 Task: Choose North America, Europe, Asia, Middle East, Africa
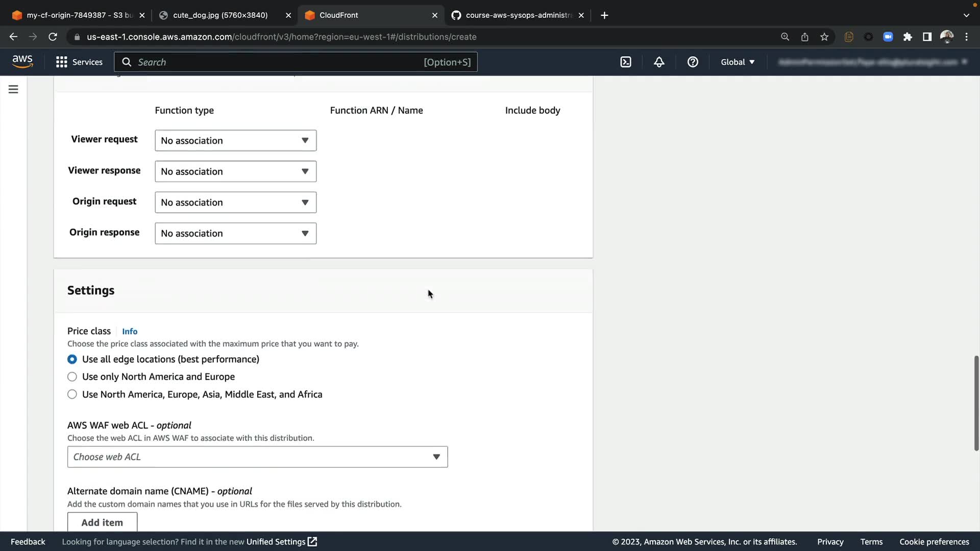(x=72, y=394)
